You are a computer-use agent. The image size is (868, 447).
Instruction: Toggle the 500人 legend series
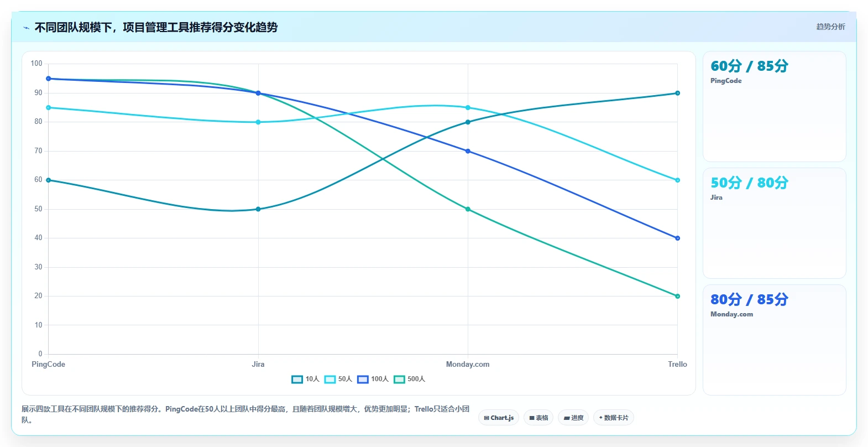coord(409,379)
